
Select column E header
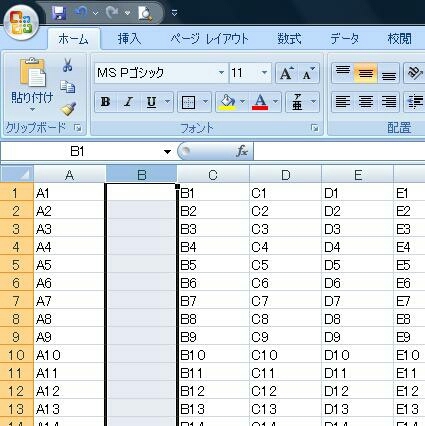pos(358,174)
